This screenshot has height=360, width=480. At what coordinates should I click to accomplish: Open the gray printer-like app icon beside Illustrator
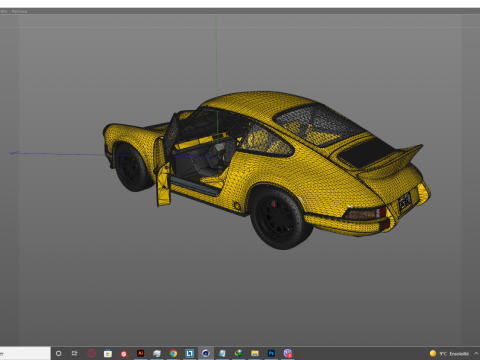[157, 353]
